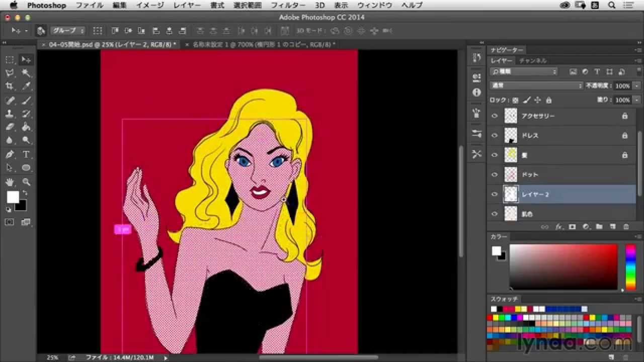The width and height of the screenshot is (644, 362).
Task: Open the layer blend mode dropdown
Action: pos(536,86)
